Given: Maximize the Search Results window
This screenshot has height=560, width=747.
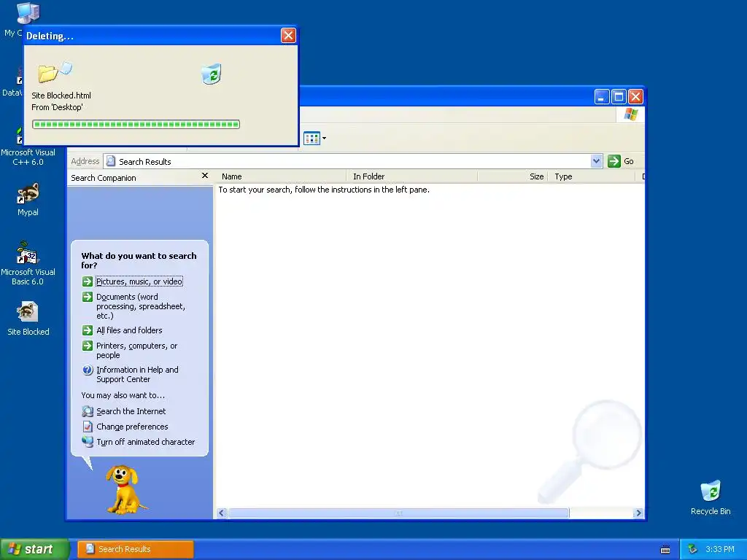Looking at the screenshot, I should coord(619,97).
